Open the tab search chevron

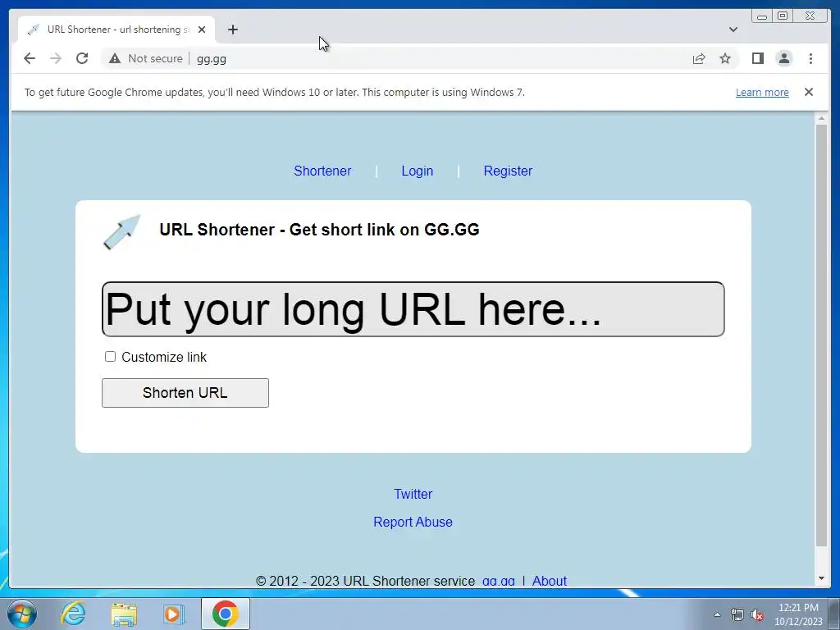click(x=733, y=30)
